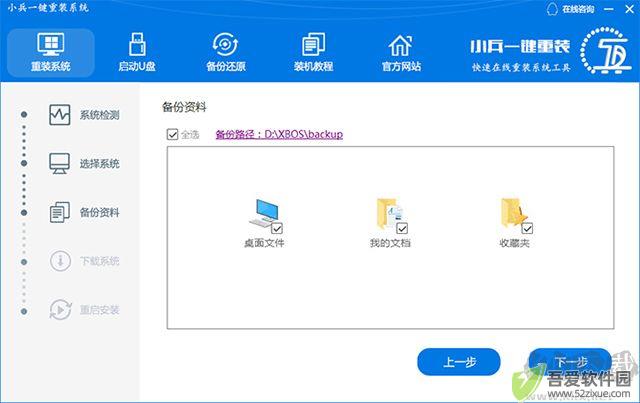Click the 在线咨询 support link
Image resolution: width=640 pixels, height=403 pixels.
tap(578, 9)
